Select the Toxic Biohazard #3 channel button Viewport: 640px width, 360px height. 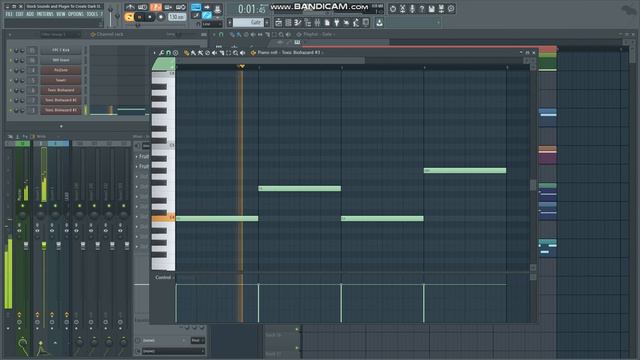[60, 110]
